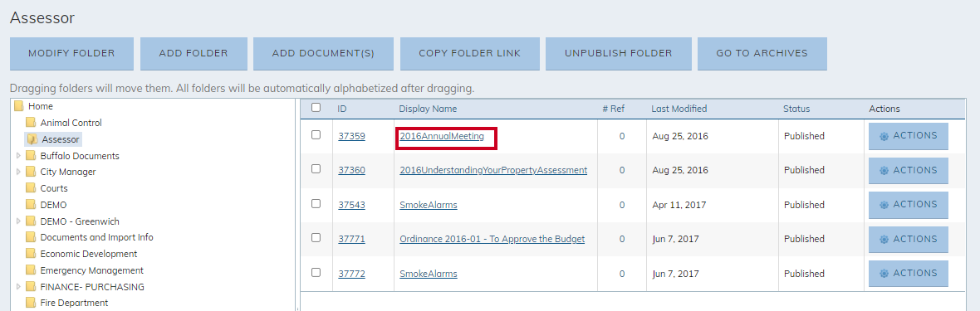Expand the DEMO - Greenwich folder
The image size is (980, 311).
(x=18, y=221)
